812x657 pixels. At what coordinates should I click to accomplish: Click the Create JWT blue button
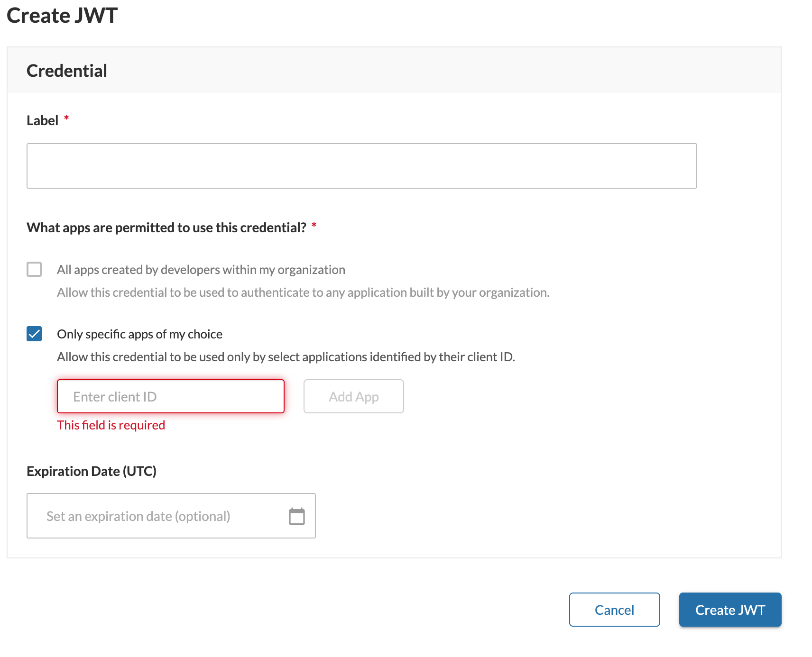point(729,610)
